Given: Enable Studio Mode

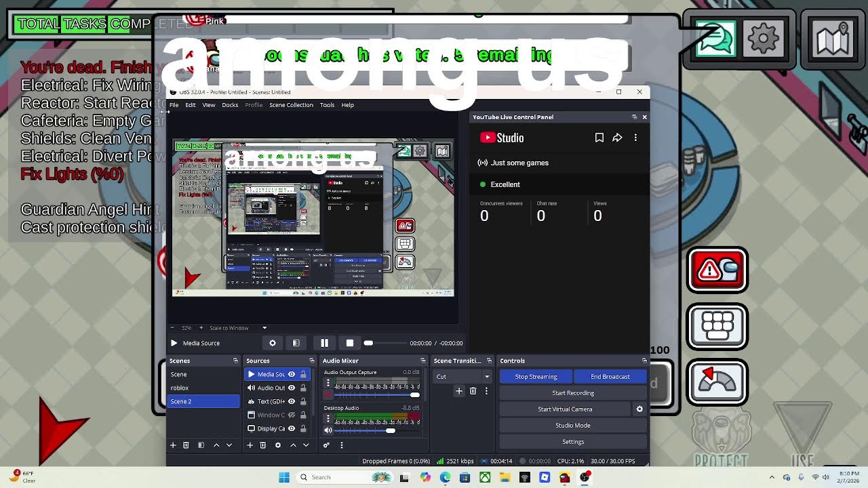Looking at the screenshot, I should [x=573, y=426].
